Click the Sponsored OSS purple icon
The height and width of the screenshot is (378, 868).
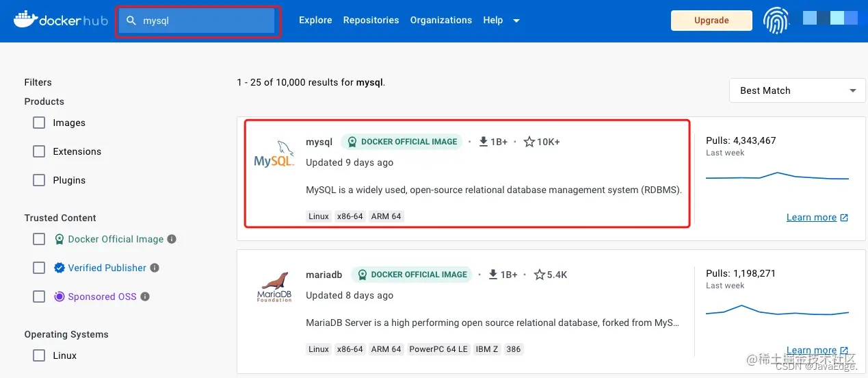click(60, 297)
